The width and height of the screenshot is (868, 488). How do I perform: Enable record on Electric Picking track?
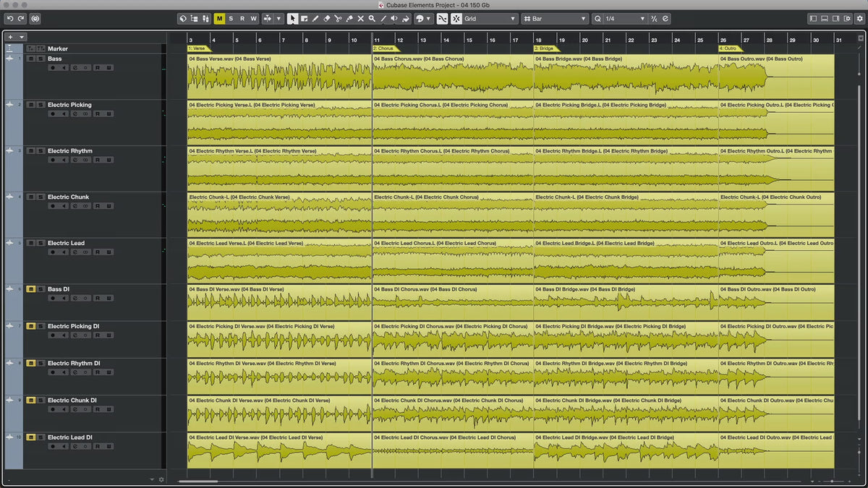[x=53, y=114]
